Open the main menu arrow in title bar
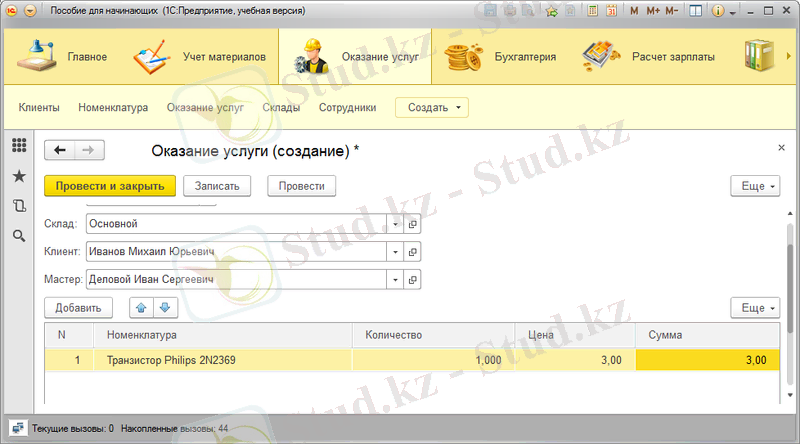 click(x=30, y=11)
